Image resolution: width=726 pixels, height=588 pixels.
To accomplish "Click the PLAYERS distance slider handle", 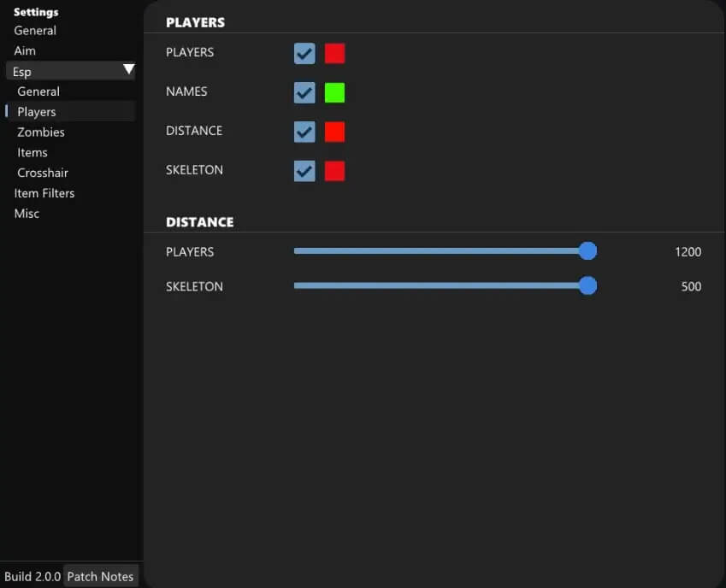I will click(x=587, y=251).
